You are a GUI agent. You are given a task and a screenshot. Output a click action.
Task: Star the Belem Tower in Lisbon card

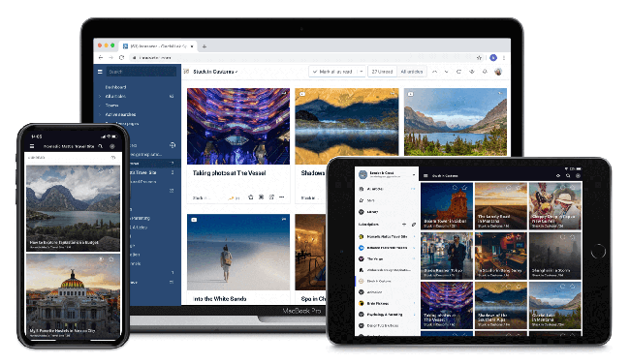tap(465, 188)
